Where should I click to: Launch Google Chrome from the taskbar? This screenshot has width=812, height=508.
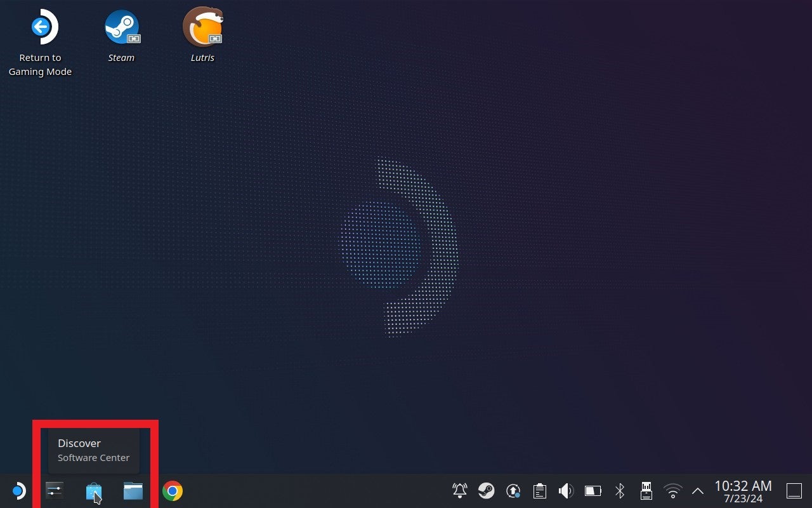(172, 491)
